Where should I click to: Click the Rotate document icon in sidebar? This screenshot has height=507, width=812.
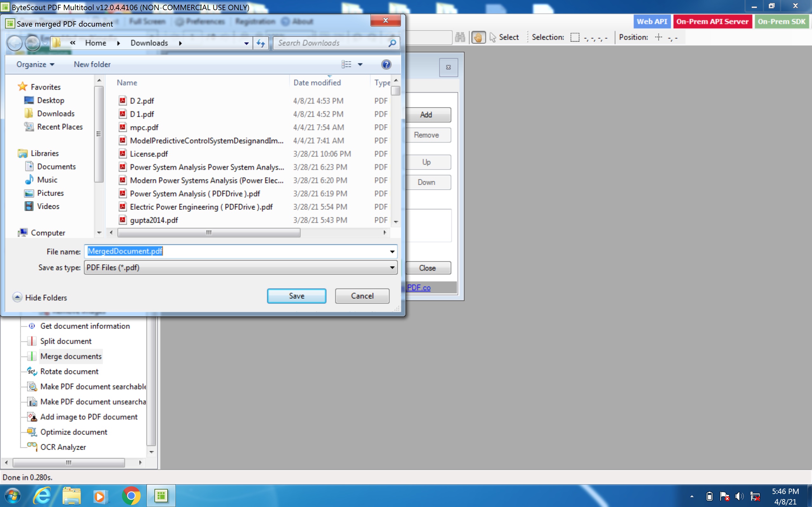[x=32, y=371]
